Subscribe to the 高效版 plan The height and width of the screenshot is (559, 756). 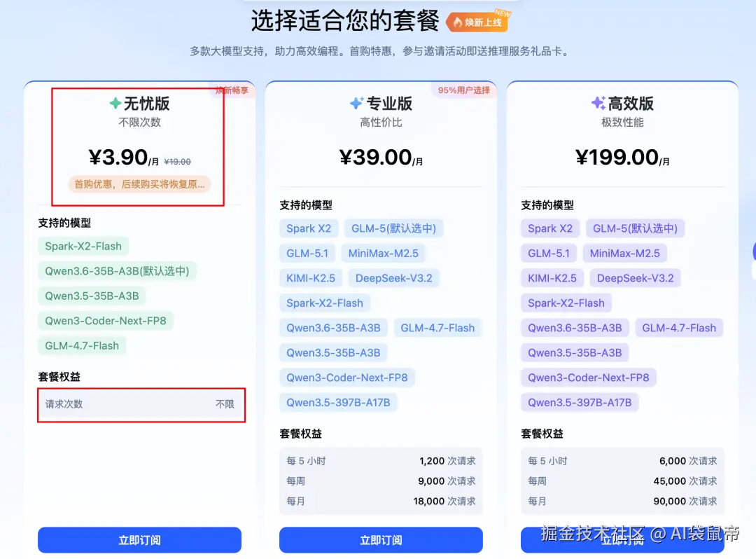point(622,539)
